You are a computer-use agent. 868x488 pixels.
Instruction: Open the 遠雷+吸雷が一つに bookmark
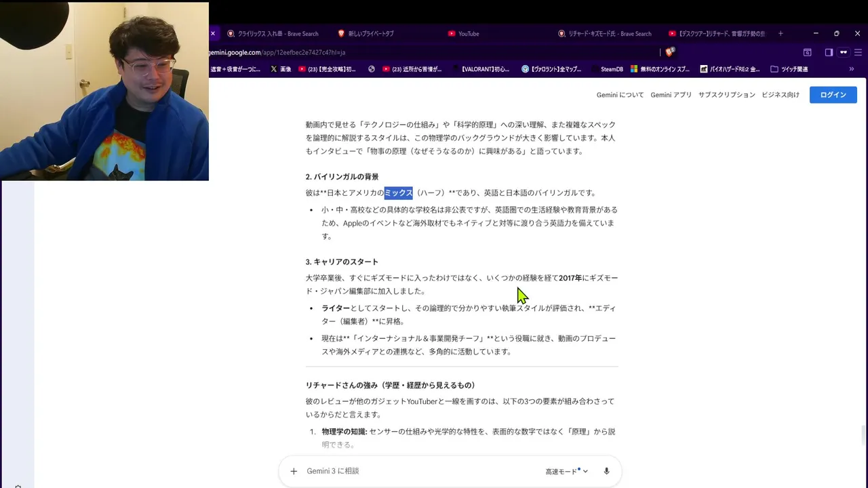(235, 69)
